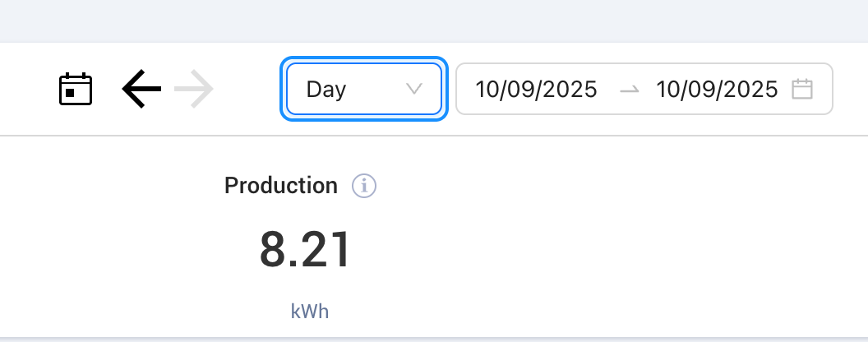Click blank space between forward arrow and Day
The image size is (868, 342).
248,89
